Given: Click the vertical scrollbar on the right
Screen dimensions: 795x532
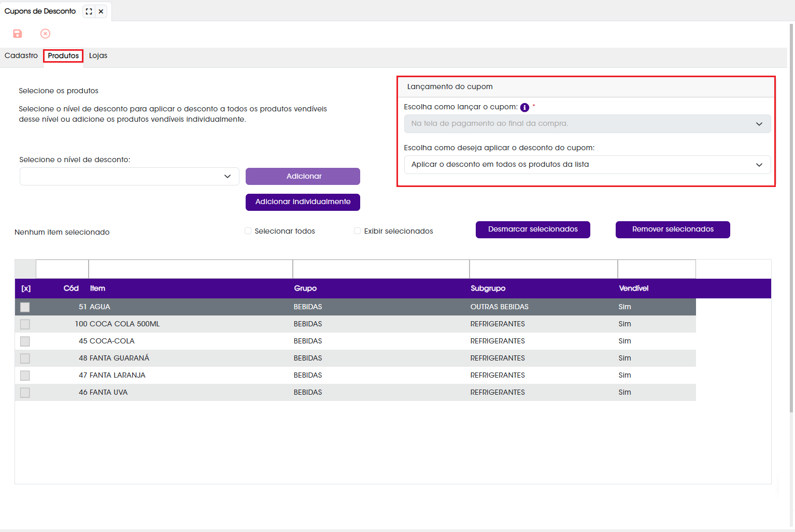Looking at the screenshot, I should tap(791, 218).
